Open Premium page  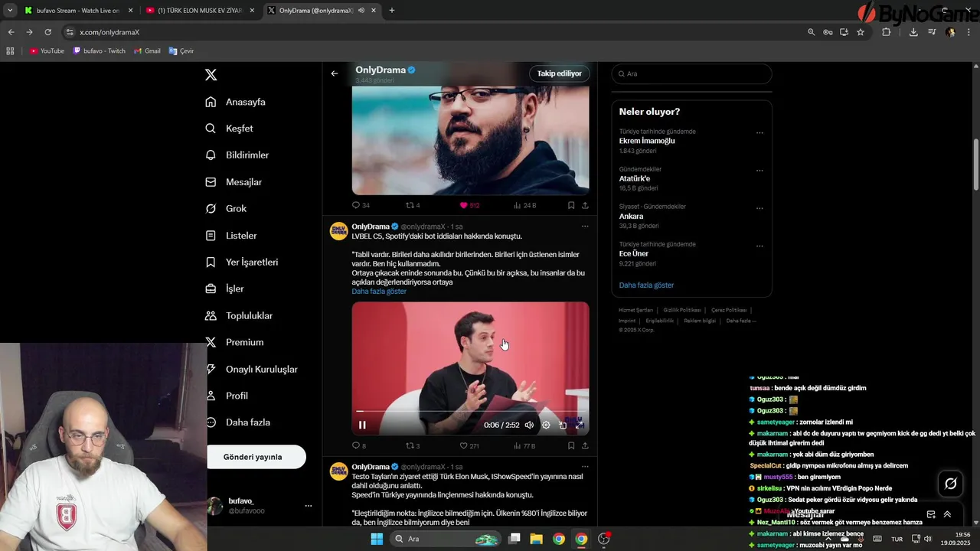click(x=235, y=343)
